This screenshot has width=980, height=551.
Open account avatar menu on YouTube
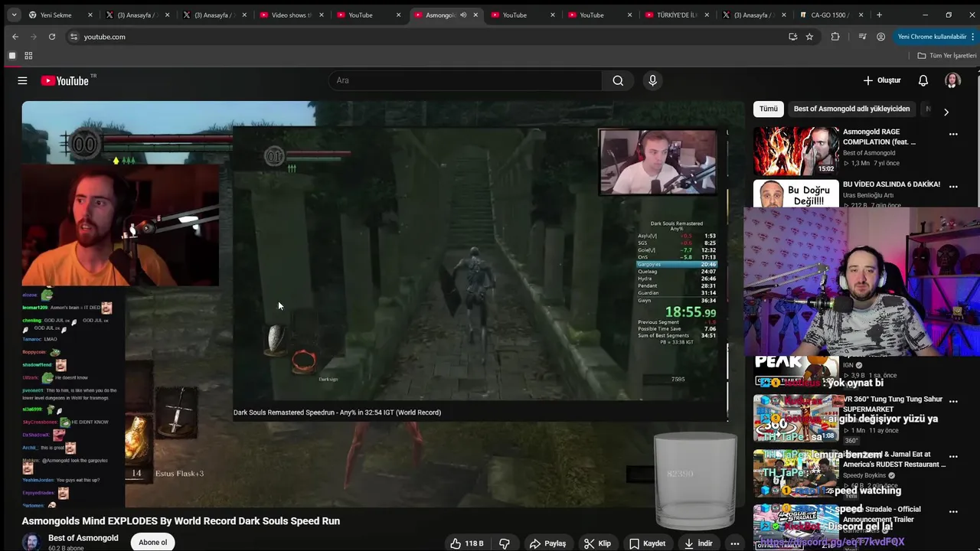click(x=952, y=80)
